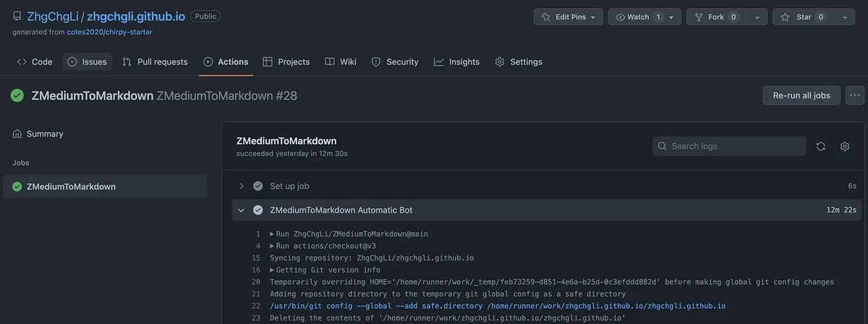Collapse the ZMediumToMarkdown Automatic Bot step
The height and width of the screenshot is (324, 868).
(x=241, y=210)
